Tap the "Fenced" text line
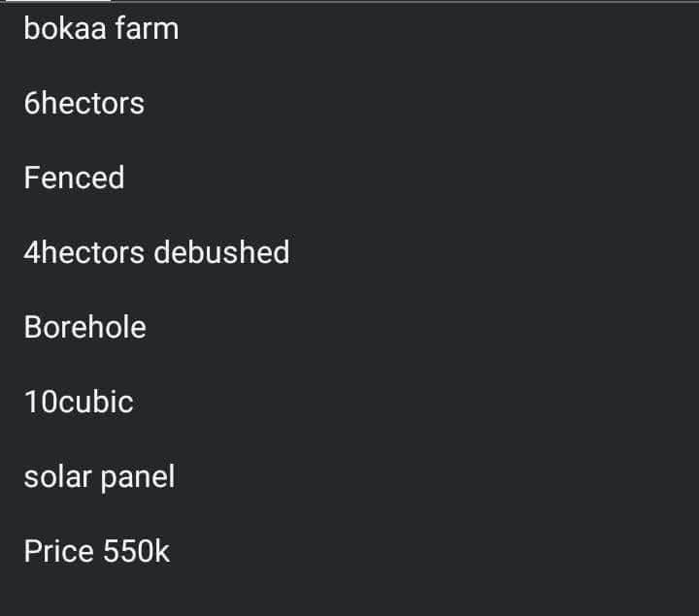 (x=74, y=178)
